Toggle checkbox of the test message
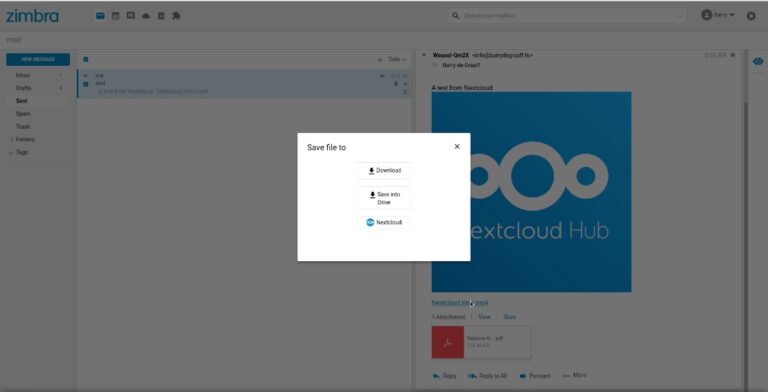This screenshot has height=392, width=768. [x=86, y=84]
